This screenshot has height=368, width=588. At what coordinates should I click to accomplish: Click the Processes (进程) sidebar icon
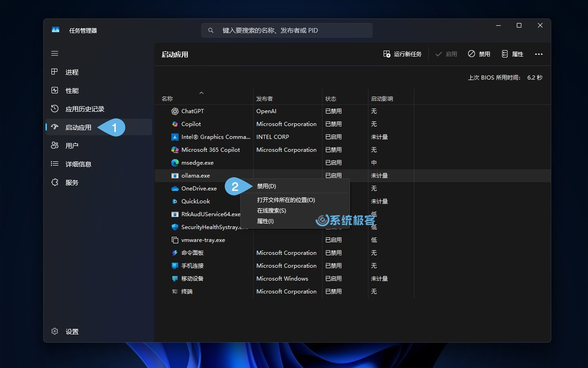click(x=55, y=72)
